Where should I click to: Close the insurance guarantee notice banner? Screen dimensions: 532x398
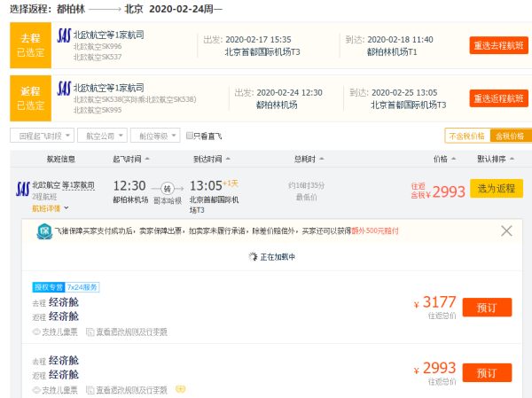coord(506,230)
